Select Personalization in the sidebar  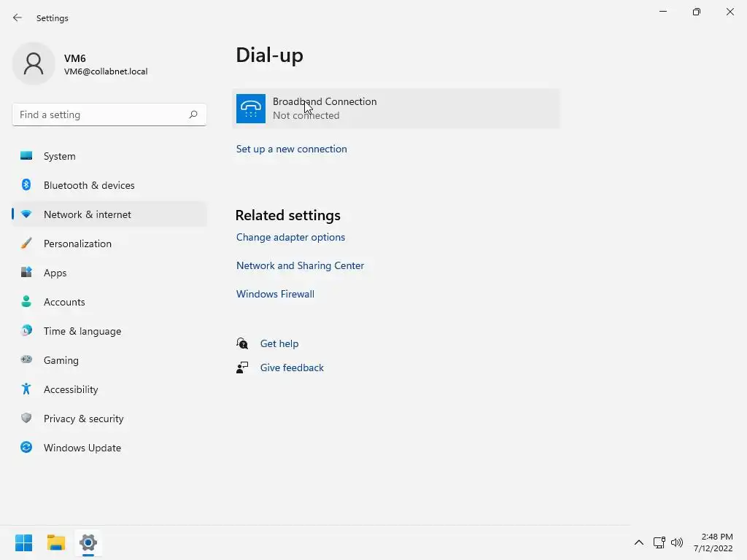tap(77, 244)
